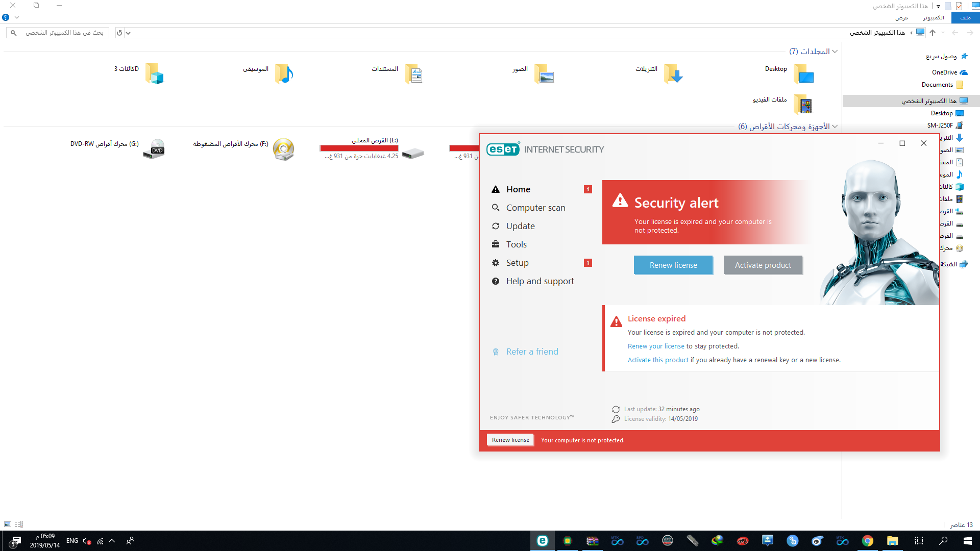Select the DVD-RW drive (G:)
This screenshot has width=980, height=551.
(x=118, y=148)
